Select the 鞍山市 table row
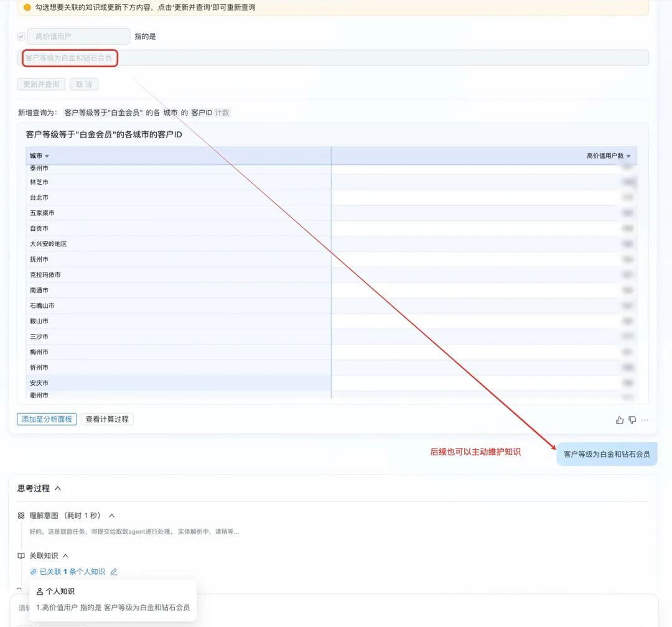The width and height of the screenshot is (672, 627). [331, 321]
